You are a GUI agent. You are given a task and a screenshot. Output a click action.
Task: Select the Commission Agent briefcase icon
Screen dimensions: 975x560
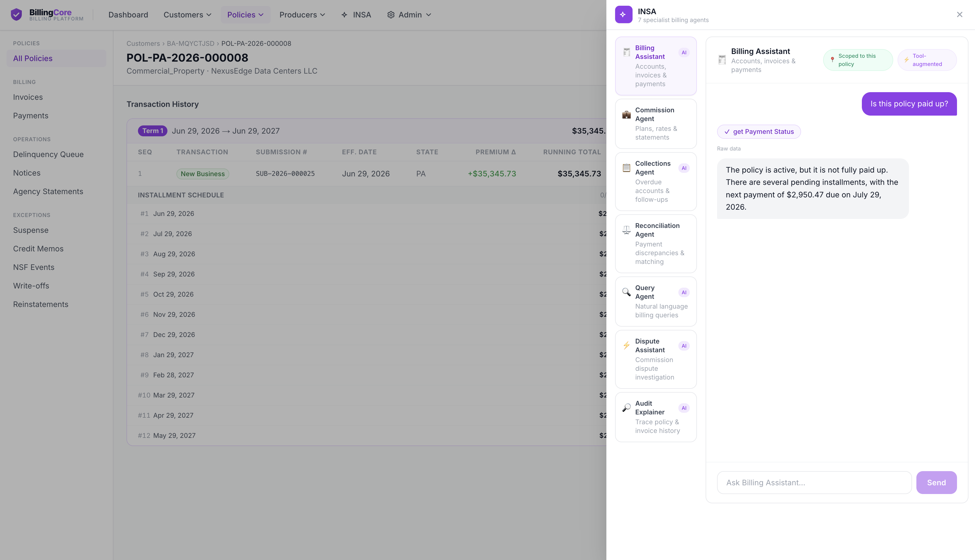pyautogui.click(x=627, y=115)
